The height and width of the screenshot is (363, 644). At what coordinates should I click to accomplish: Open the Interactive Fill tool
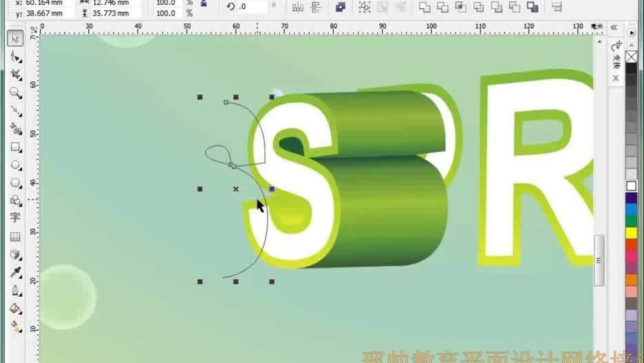pos(14,327)
